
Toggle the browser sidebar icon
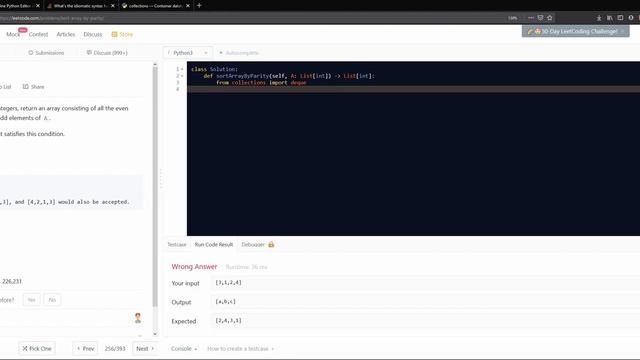coord(620,18)
